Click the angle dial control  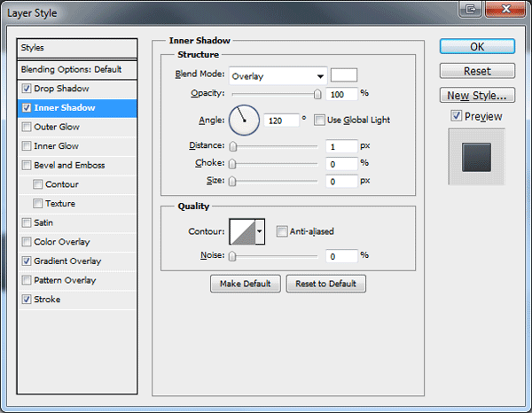point(245,121)
